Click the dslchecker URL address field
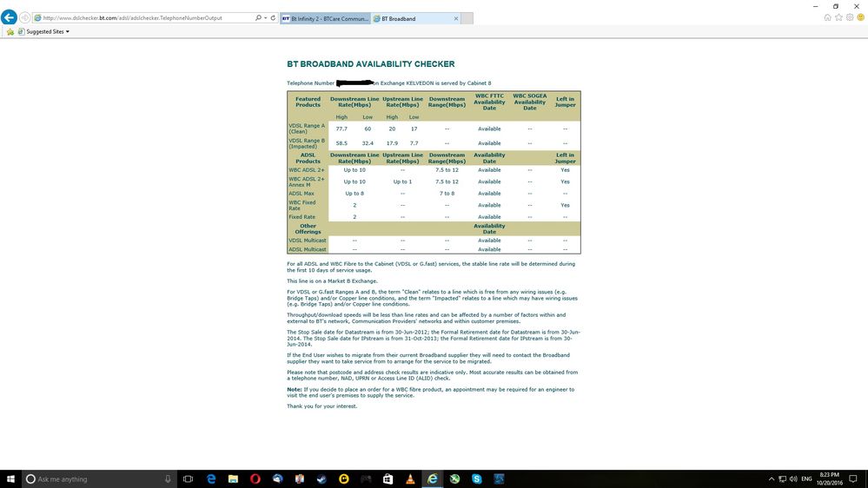The width and height of the screenshot is (868, 488). (x=144, y=18)
